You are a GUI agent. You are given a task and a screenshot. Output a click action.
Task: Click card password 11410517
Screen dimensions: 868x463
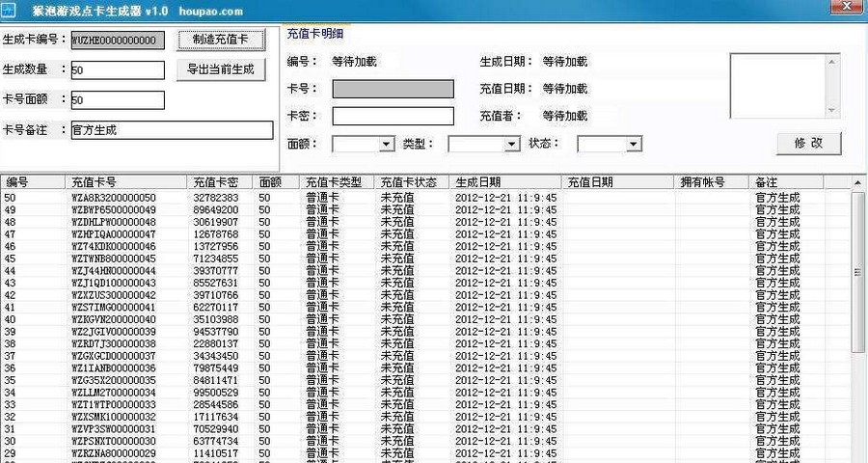pos(216,453)
